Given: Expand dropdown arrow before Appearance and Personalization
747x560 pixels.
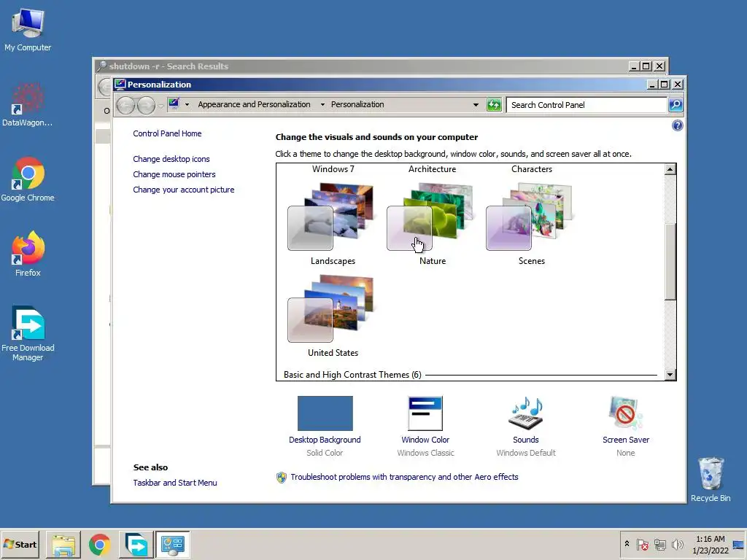Looking at the screenshot, I should (x=187, y=105).
